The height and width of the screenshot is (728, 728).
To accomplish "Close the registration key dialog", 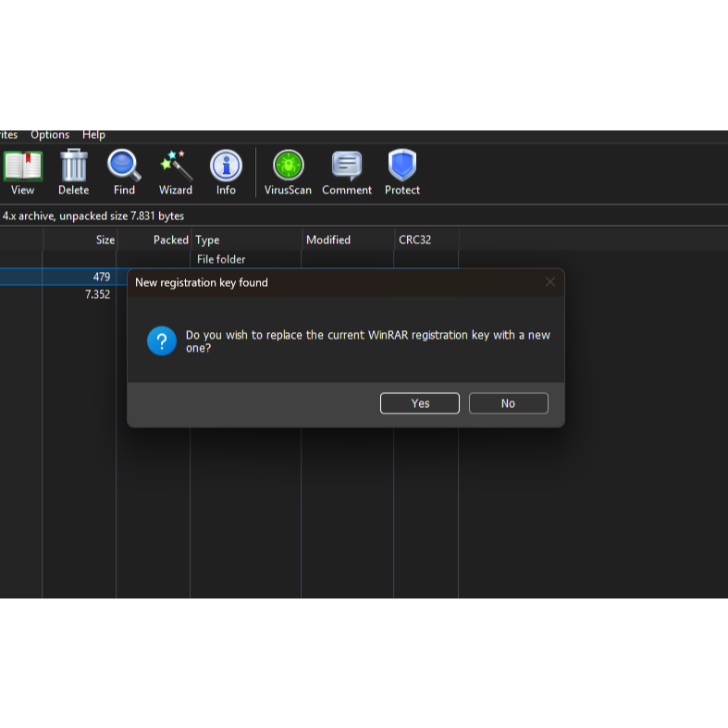I will pos(550,282).
